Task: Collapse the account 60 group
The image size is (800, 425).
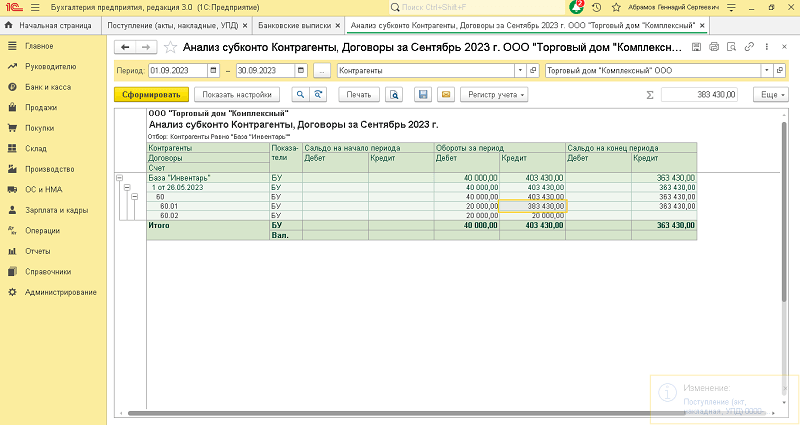Action: 134,197
